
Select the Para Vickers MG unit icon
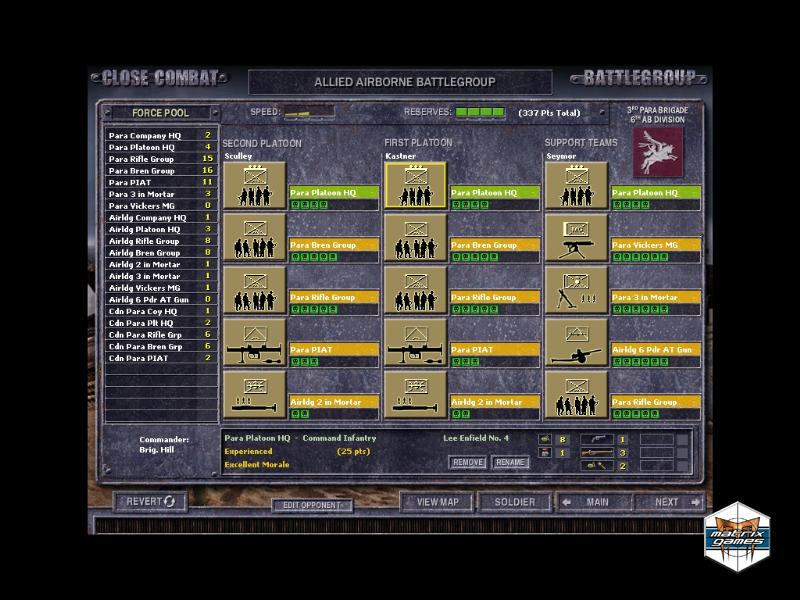point(576,238)
